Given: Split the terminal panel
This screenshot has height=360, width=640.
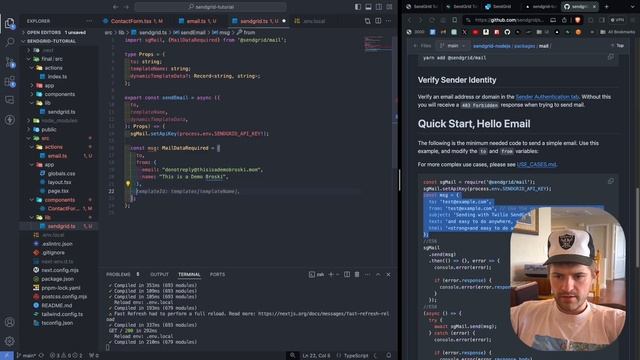Looking at the screenshot, I should [347, 274].
